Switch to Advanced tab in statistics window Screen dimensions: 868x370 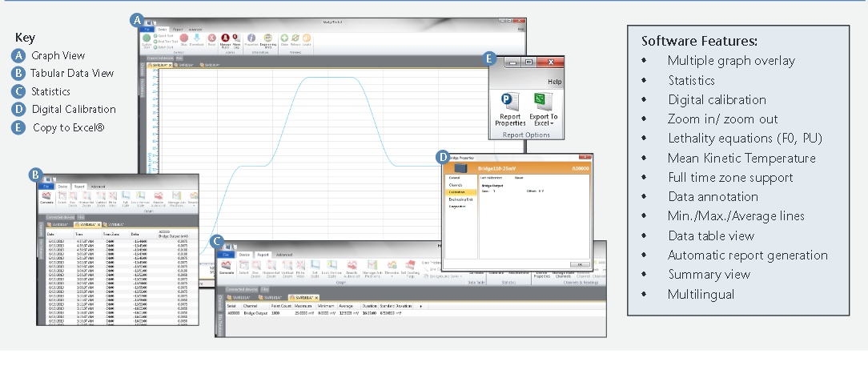click(x=284, y=254)
